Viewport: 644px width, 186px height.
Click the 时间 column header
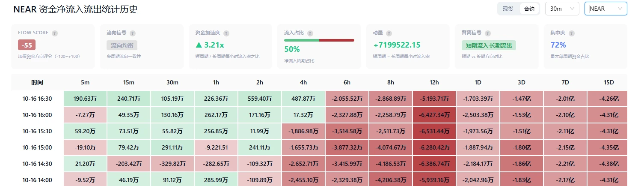pyautogui.click(x=37, y=82)
